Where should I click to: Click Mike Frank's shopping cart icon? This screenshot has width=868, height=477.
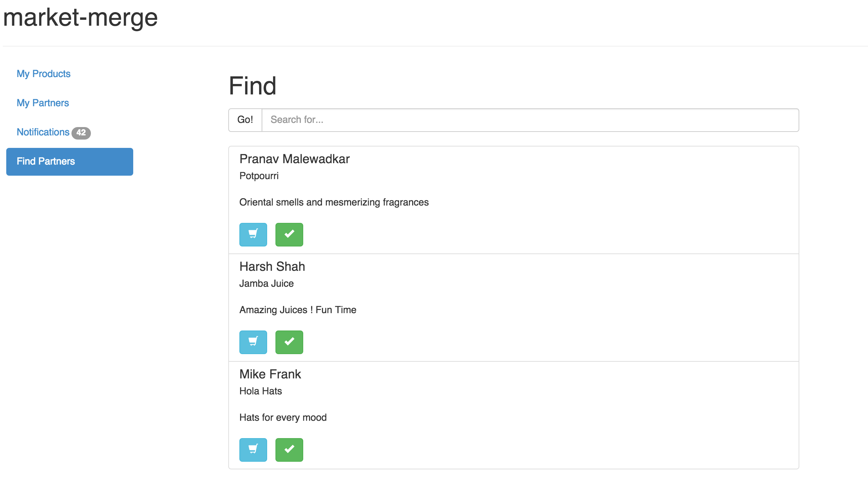click(253, 450)
